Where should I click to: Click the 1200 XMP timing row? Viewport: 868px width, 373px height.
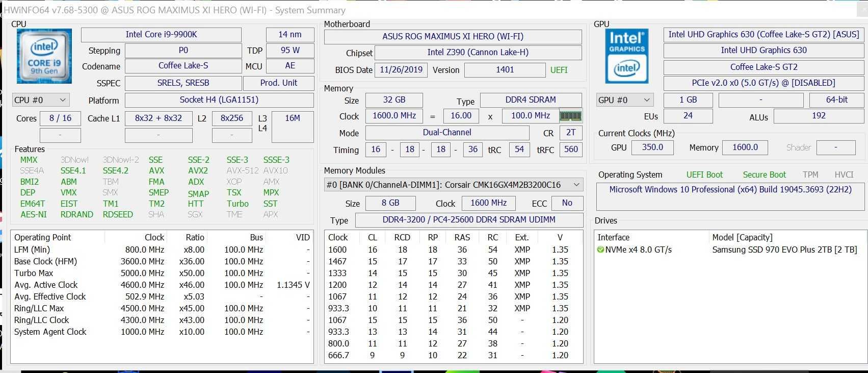coord(454,285)
